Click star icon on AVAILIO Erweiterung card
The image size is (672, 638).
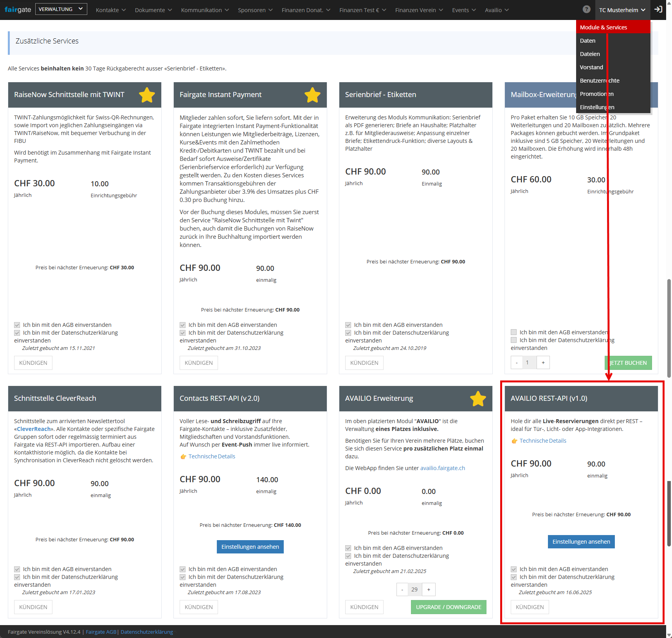[478, 398]
